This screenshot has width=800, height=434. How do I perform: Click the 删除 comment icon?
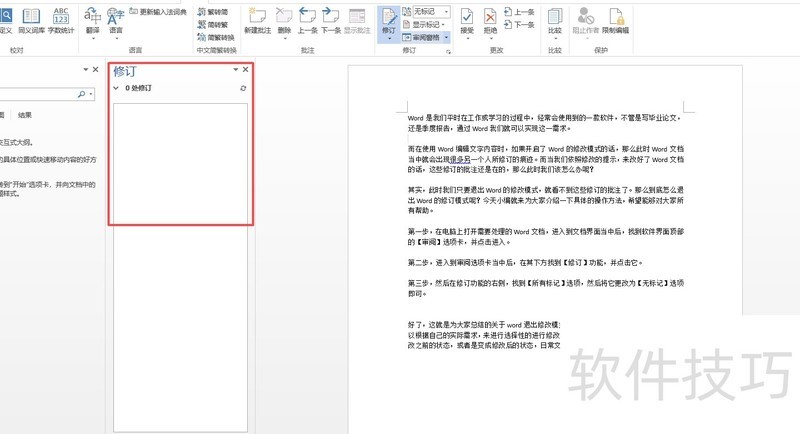[x=285, y=17]
